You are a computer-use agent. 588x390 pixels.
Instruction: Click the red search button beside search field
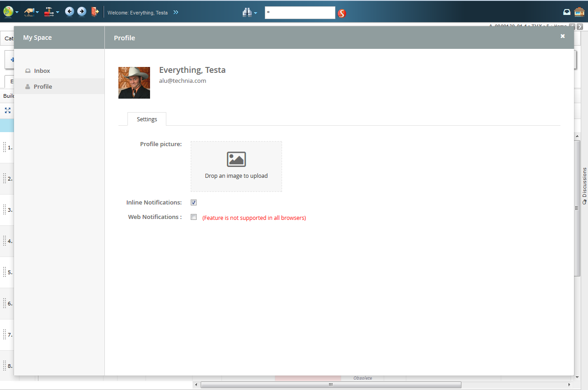342,13
